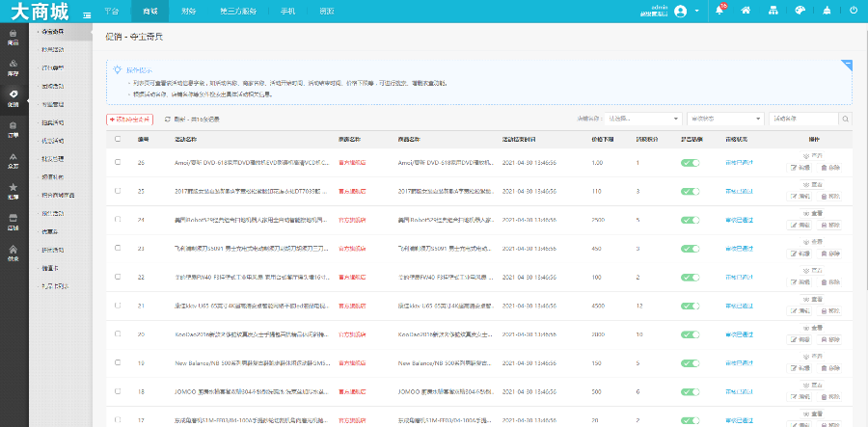Switch off the Amoi DVD-618 row toggle

point(691,163)
